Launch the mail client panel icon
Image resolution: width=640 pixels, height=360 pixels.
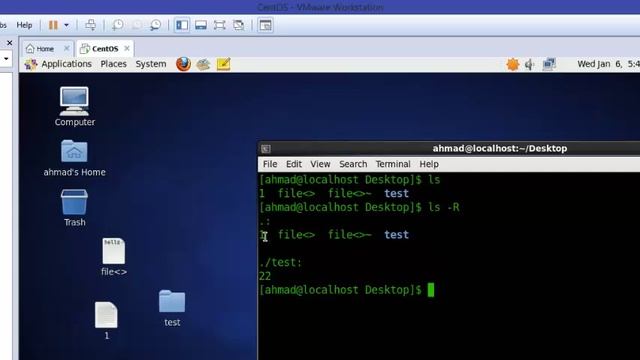[x=203, y=64]
